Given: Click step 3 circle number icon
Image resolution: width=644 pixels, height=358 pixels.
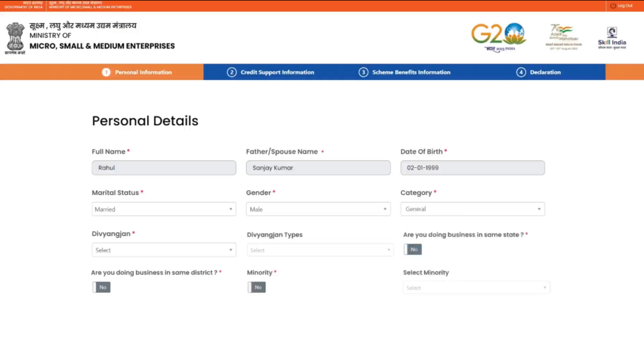Looking at the screenshot, I should pos(364,72).
